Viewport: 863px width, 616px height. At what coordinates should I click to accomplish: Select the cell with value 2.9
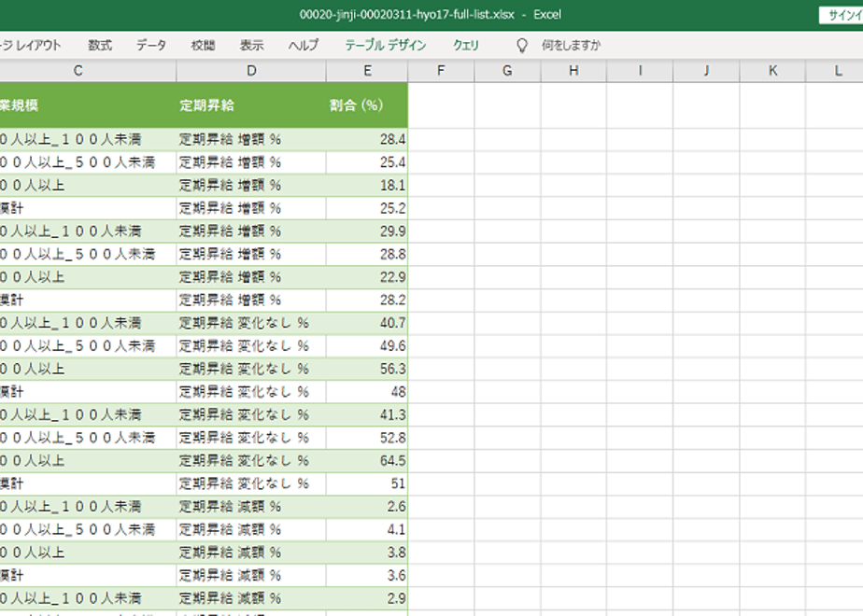(x=367, y=598)
